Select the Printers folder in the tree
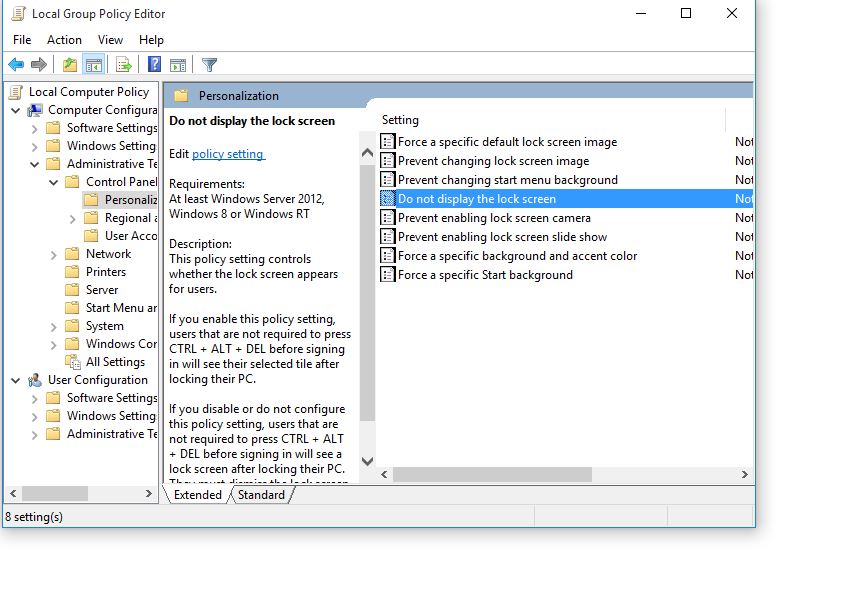 [x=108, y=271]
